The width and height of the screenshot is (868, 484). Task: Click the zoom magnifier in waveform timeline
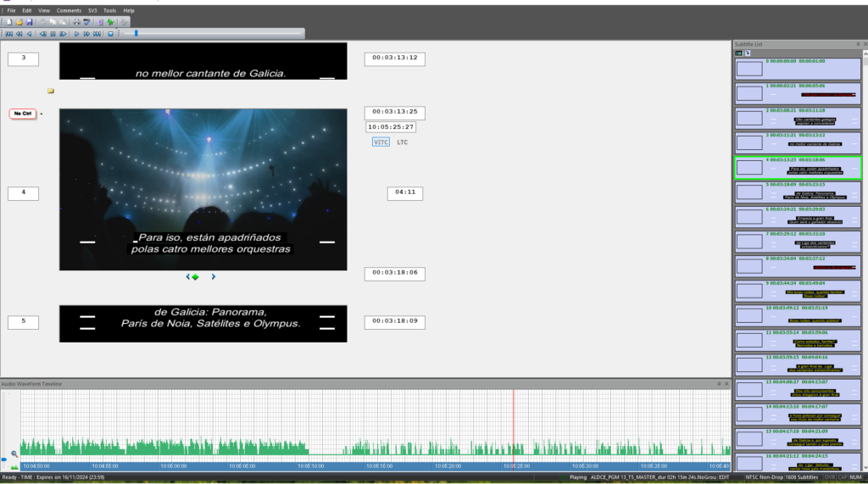pyautogui.click(x=14, y=453)
